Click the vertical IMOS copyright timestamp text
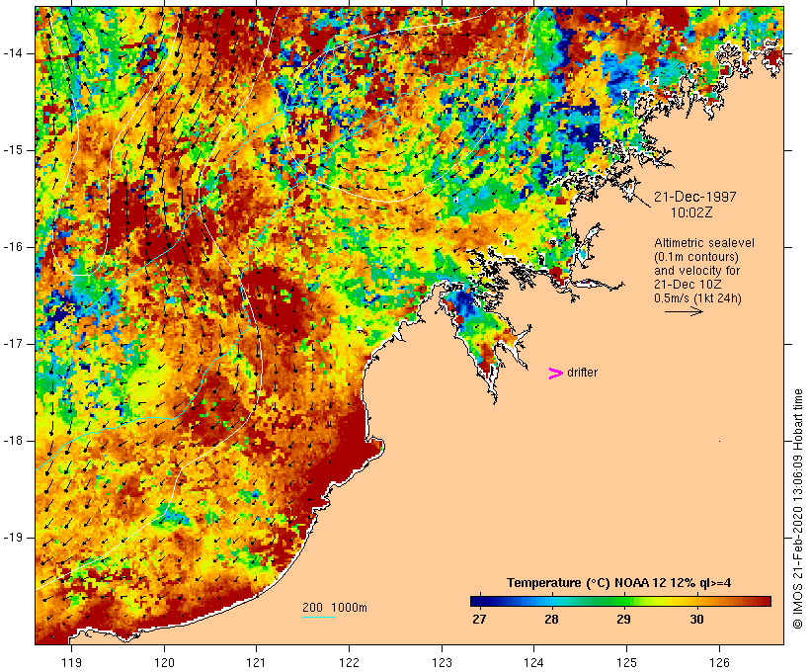810x672 pixels. [x=797, y=509]
